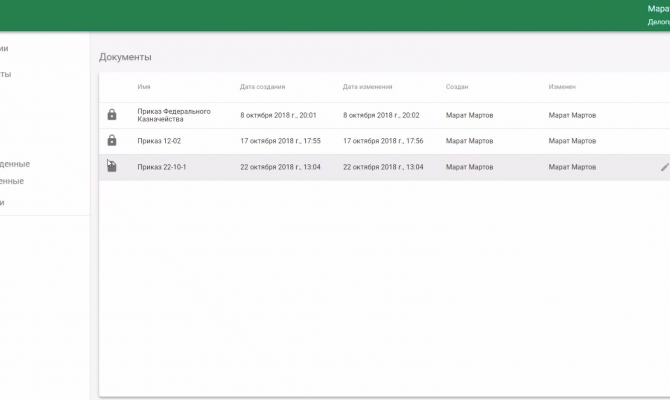Click lock icon for Приказ Федерального Казначейства
This screenshot has height=400, width=670.
pos(112,115)
